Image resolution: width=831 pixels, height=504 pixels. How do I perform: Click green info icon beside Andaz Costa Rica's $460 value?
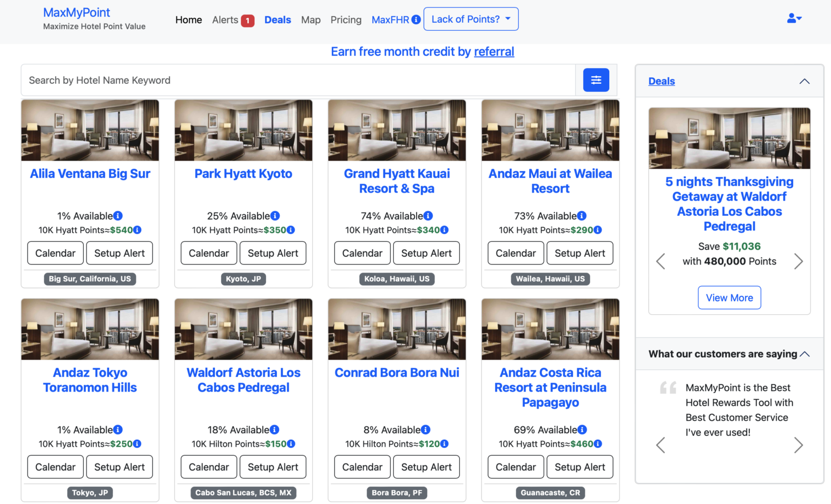click(598, 443)
